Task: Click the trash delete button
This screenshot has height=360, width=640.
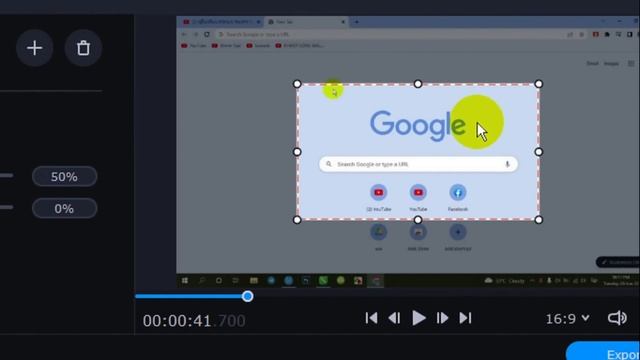Action: coord(83,48)
